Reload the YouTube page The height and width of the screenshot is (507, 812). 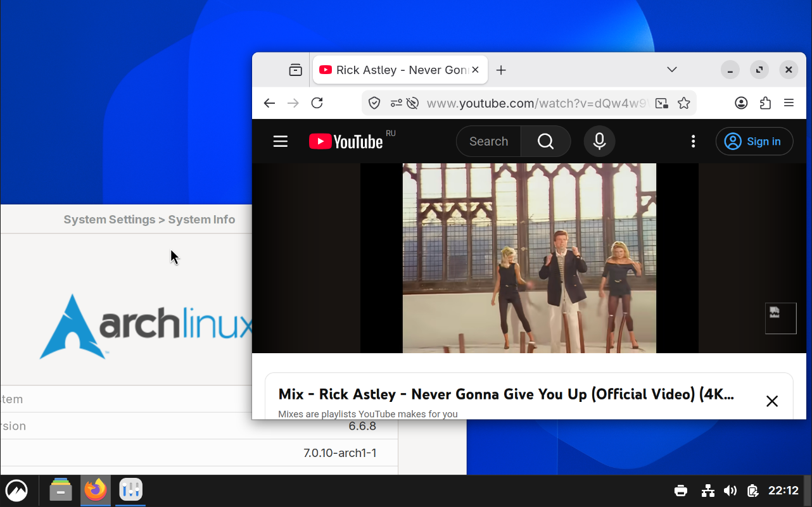tap(317, 103)
